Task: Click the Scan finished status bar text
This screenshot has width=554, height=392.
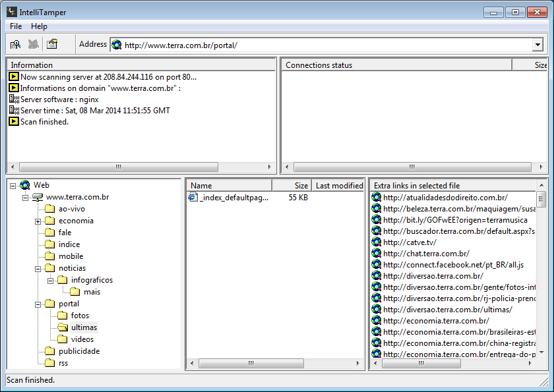Action: [31, 380]
